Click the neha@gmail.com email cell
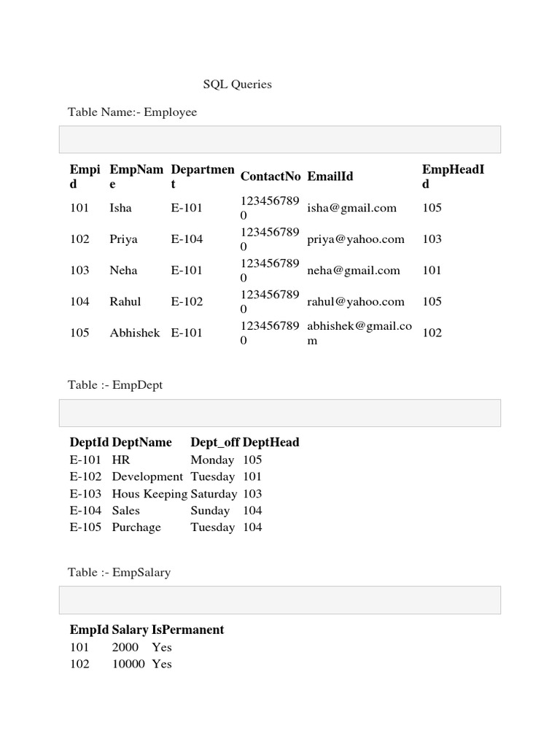Viewport: 560px width, 747px height. [354, 271]
